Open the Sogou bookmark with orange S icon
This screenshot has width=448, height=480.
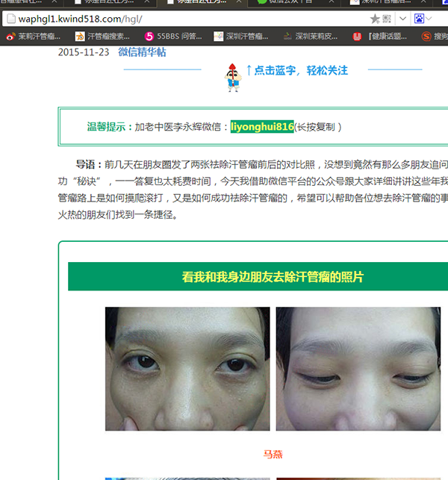pyautogui.click(x=435, y=37)
